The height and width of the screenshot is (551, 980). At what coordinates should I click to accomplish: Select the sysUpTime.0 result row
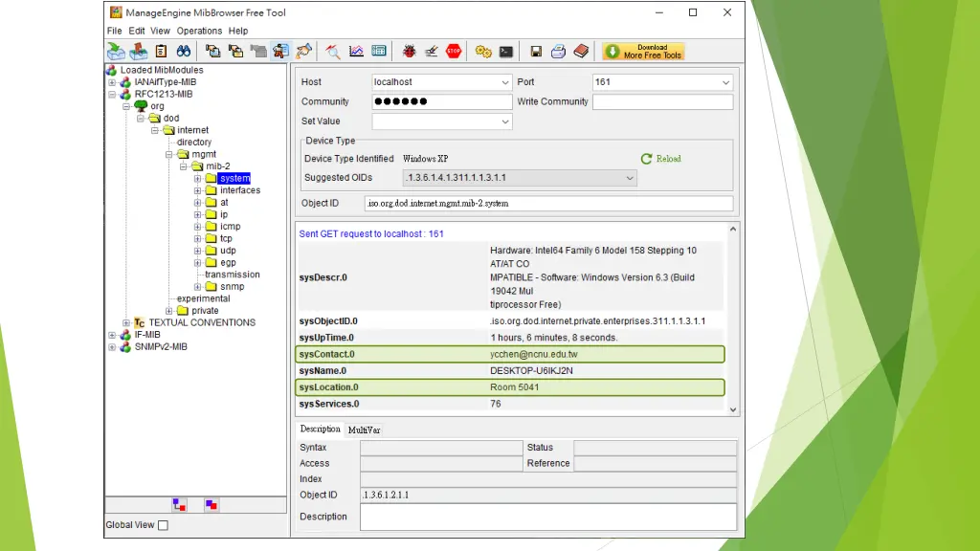click(x=510, y=338)
